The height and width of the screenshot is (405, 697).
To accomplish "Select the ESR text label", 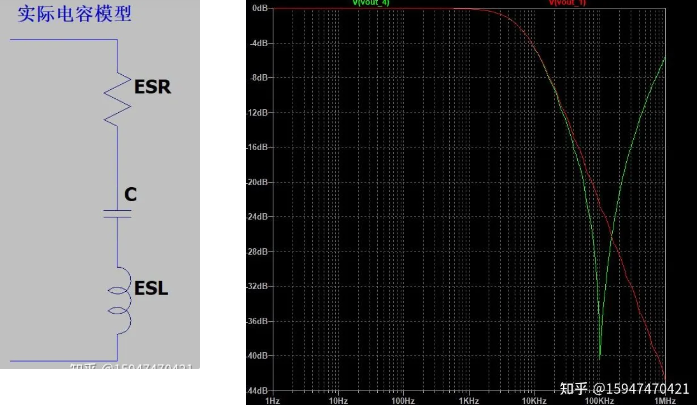I will click(x=152, y=87).
